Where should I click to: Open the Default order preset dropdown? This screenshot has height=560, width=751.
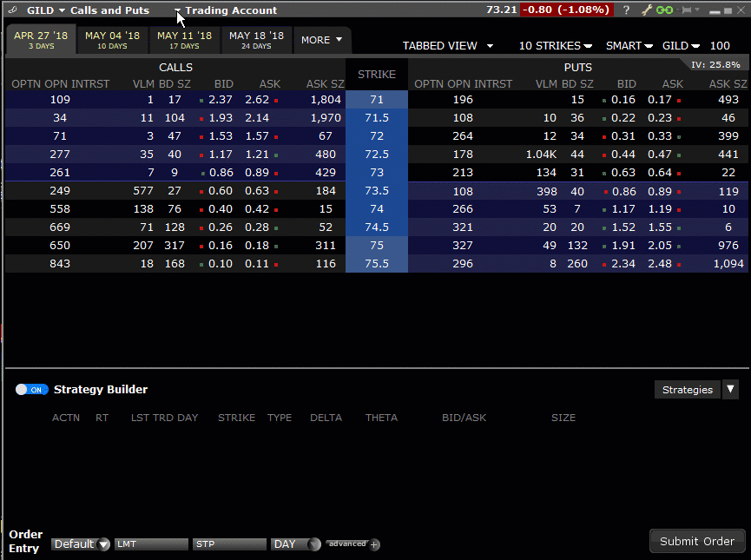81,544
